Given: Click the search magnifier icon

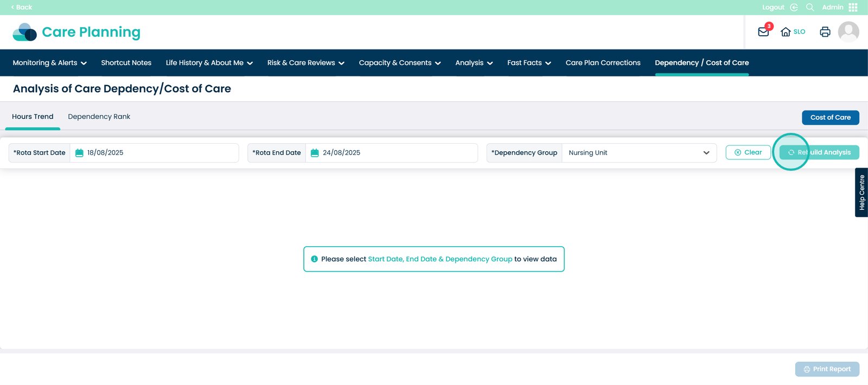Looking at the screenshot, I should [810, 7].
